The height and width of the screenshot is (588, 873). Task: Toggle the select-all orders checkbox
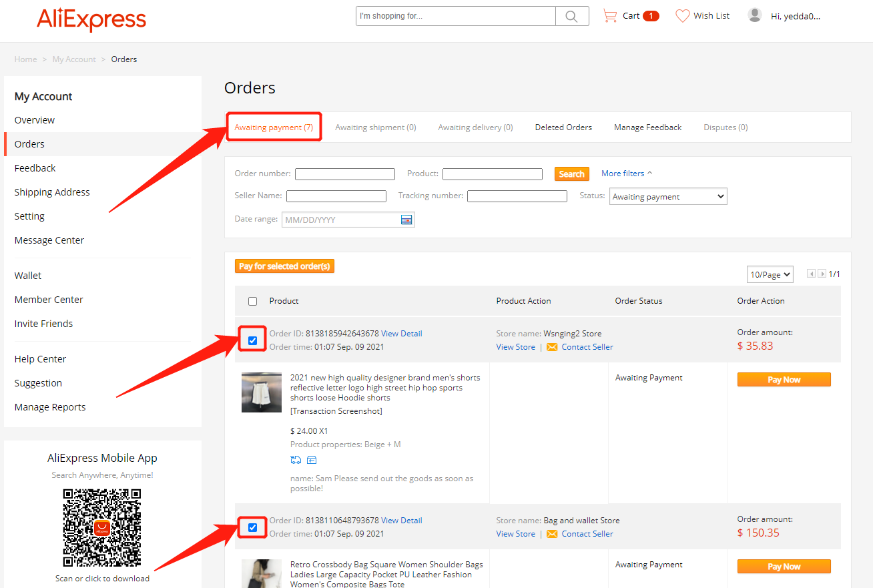252,301
